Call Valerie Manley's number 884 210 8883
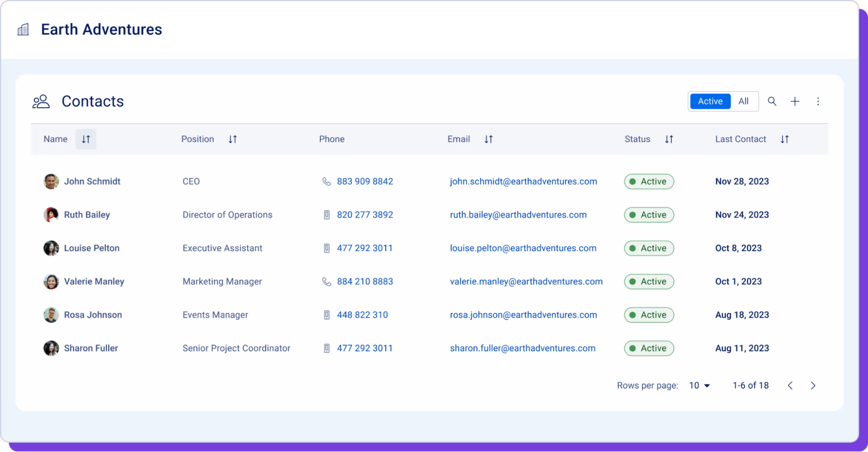Viewport: 868px width, 452px height. tap(365, 282)
